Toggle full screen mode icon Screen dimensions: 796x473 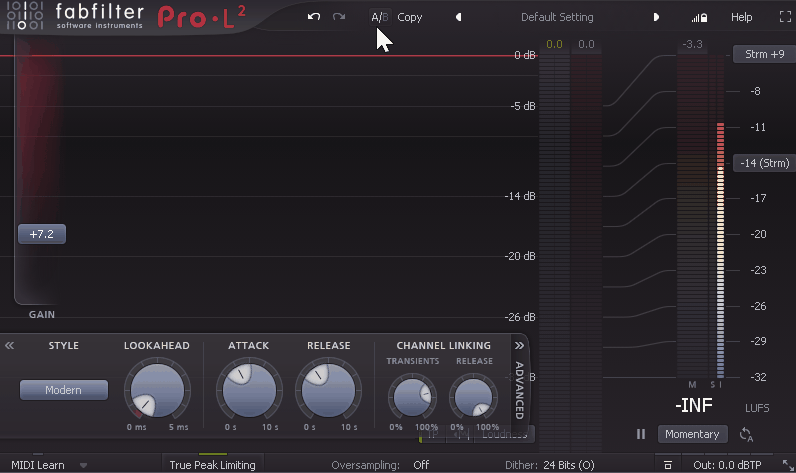(x=785, y=17)
